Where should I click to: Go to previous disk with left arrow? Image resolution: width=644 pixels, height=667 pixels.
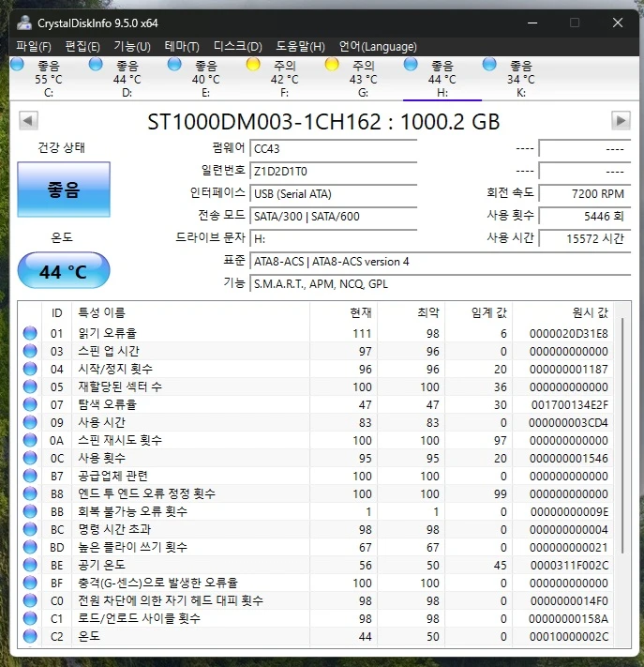28,120
